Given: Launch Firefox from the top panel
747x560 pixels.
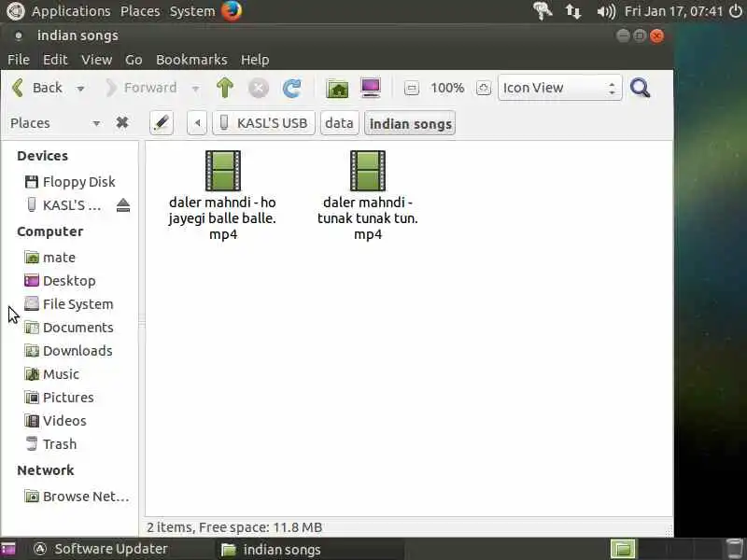Looking at the screenshot, I should pyautogui.click(x=232, y=10).
